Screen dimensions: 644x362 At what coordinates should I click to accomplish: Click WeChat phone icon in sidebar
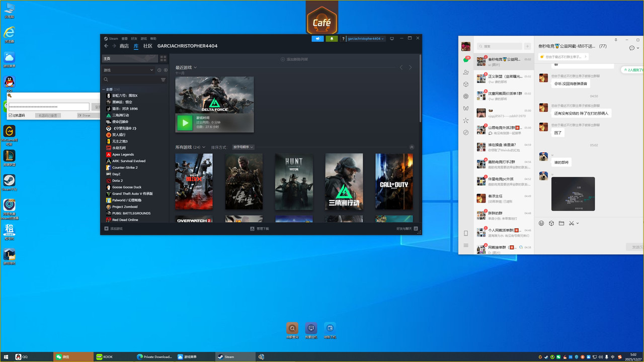(x=466, y=233)
